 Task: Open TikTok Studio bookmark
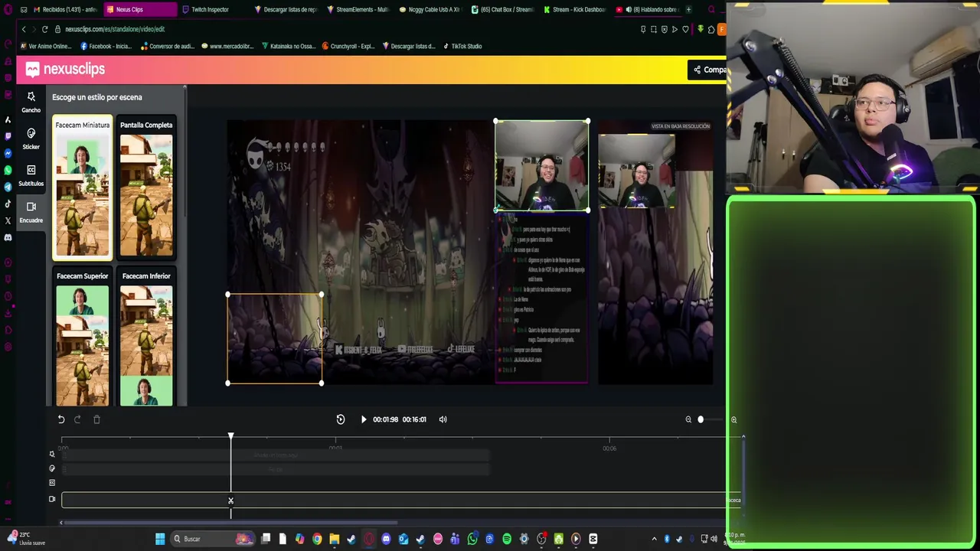pos(462,46)
